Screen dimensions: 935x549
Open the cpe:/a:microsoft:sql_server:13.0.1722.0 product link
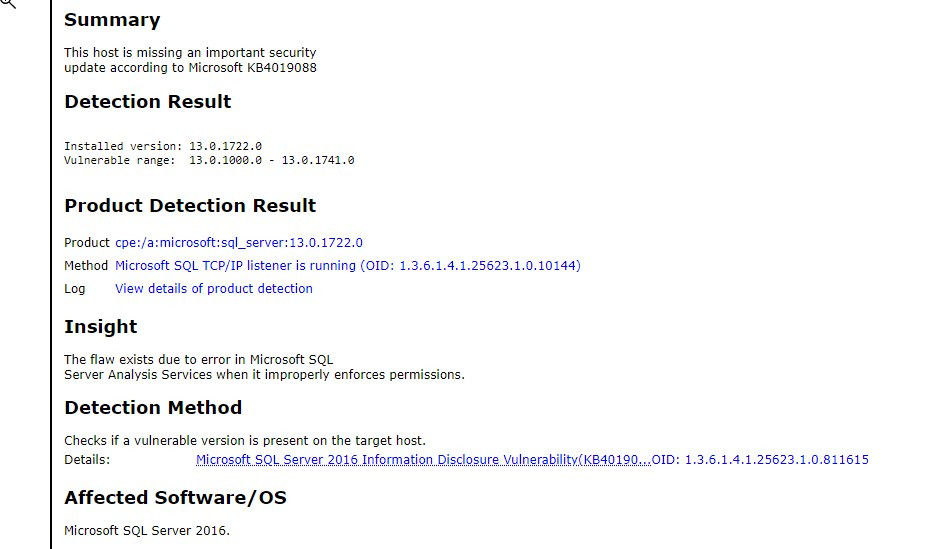239,243
